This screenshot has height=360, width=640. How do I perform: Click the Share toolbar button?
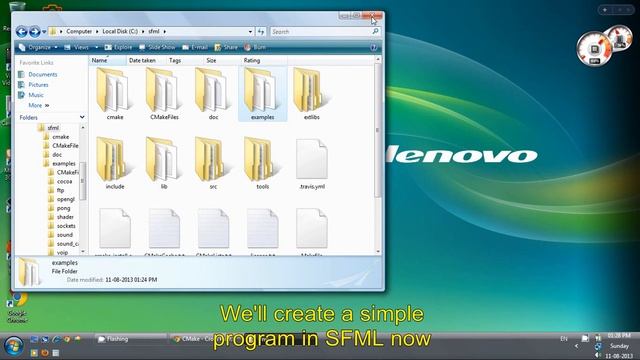pos(226,47)
